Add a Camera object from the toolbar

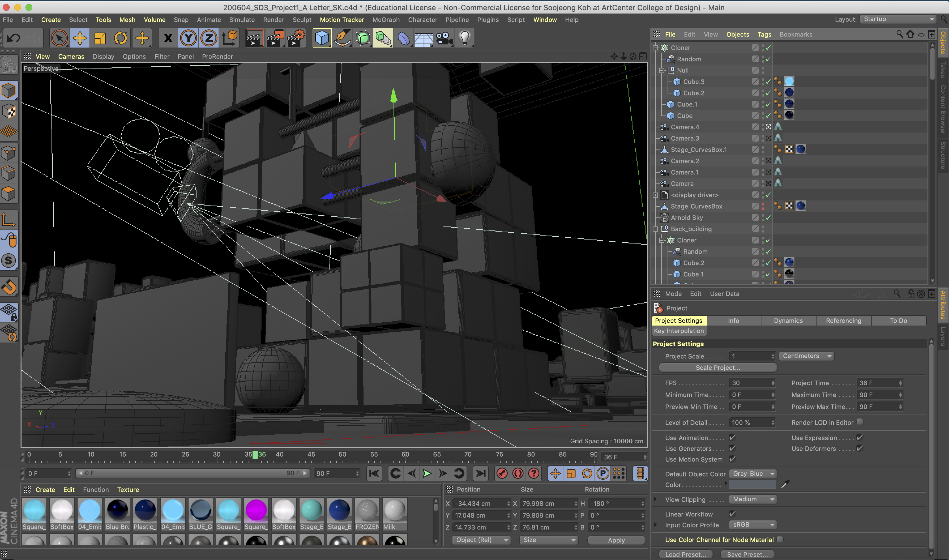tap(444, 38)
